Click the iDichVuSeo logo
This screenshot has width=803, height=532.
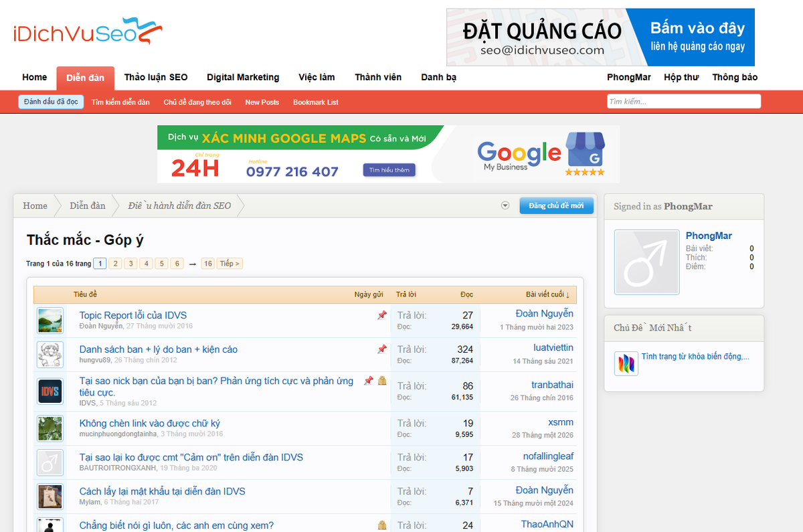88,32
